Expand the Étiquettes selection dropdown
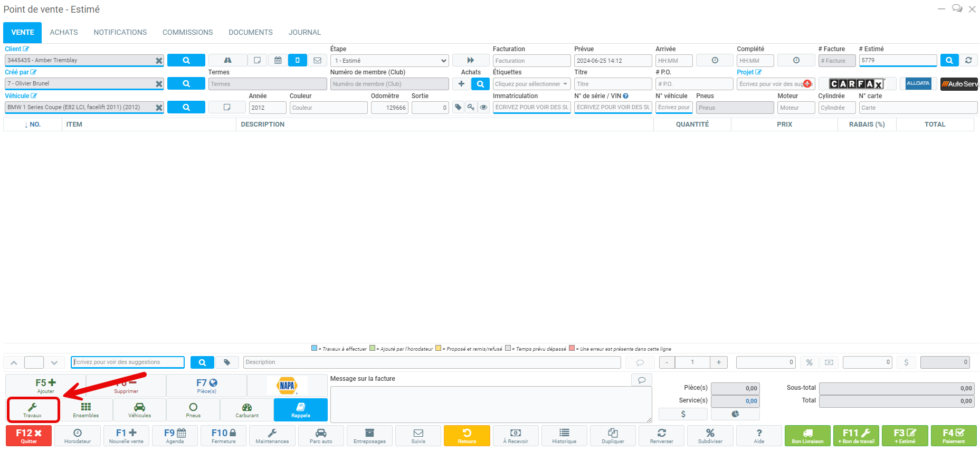980x451 pixels. (531, 84)
